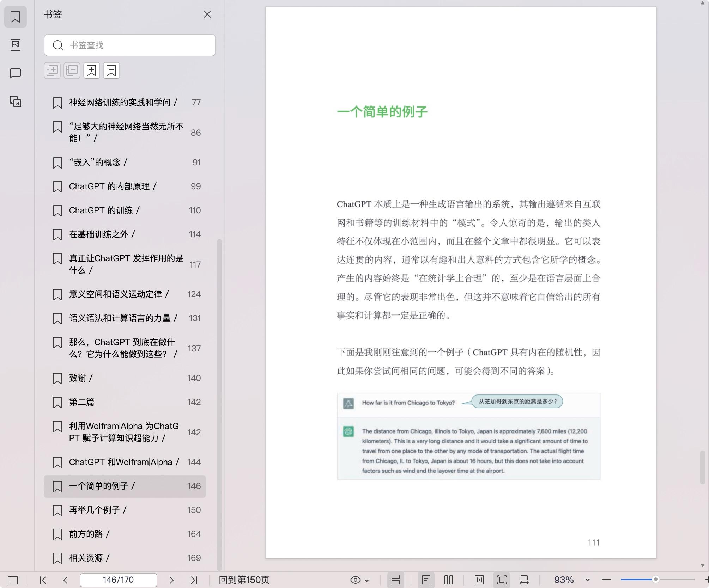Click bookmark icon beside 致谢

tap(57, 379)
